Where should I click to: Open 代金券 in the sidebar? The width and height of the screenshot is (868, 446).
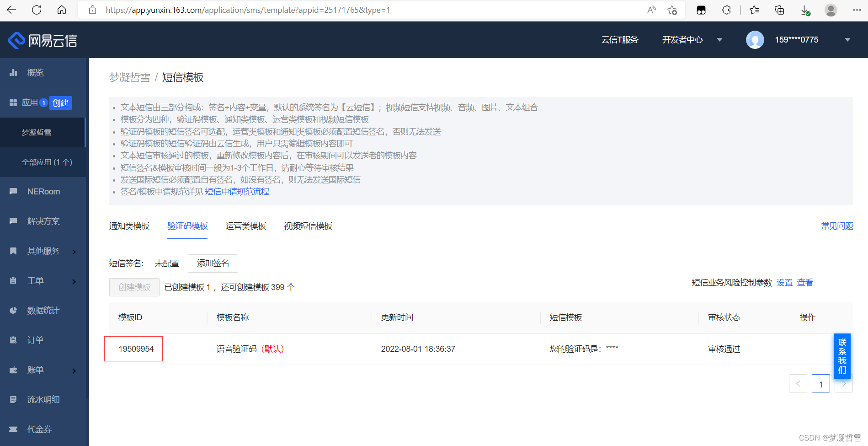tap(39, 430)
